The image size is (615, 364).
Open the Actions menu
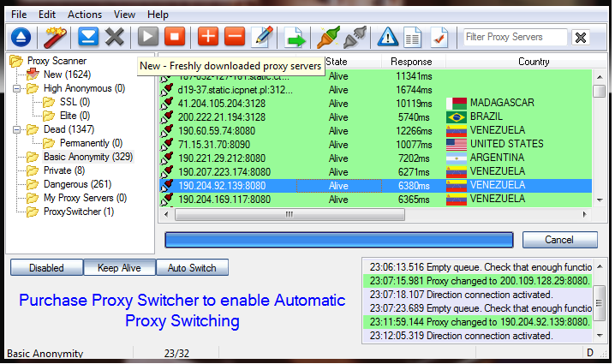pyautogui.click(x=85, y=15)
